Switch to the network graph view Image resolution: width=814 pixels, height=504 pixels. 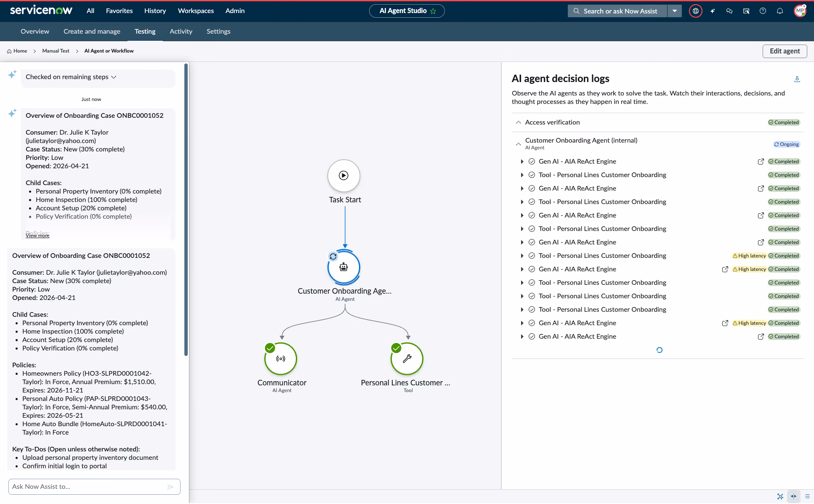780,496
